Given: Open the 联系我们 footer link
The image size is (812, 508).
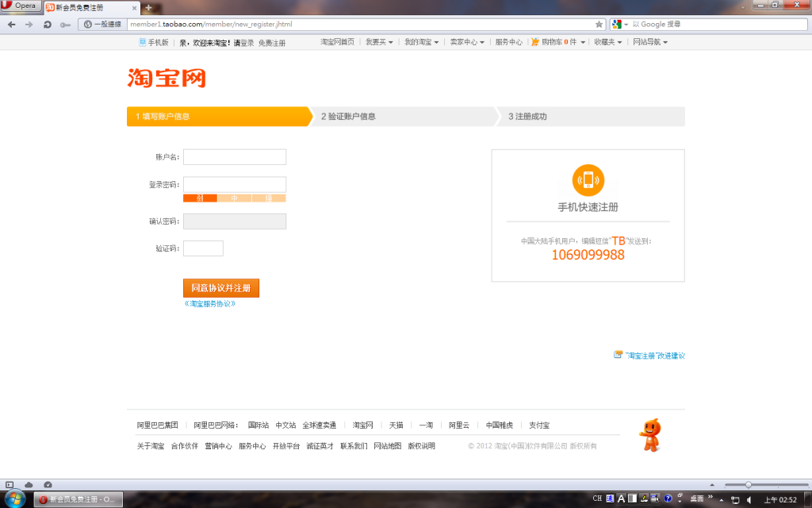Looking at the screenshot, I should [x=354, y=446].
